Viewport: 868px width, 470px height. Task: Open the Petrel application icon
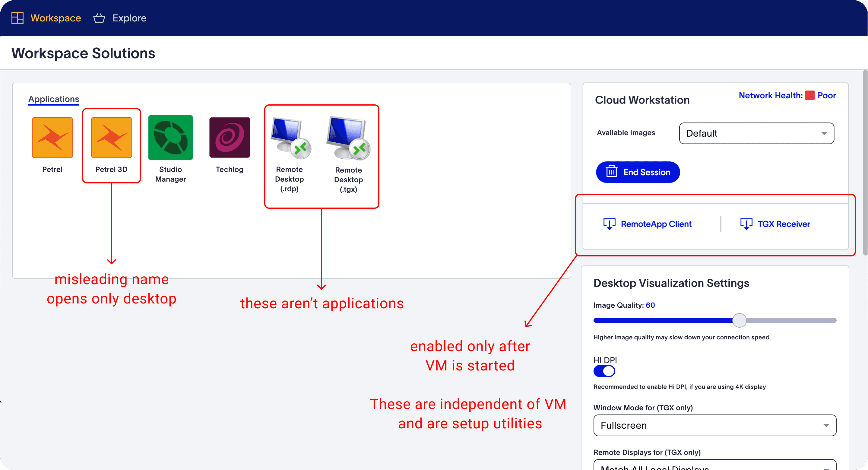tap(52, 138)
